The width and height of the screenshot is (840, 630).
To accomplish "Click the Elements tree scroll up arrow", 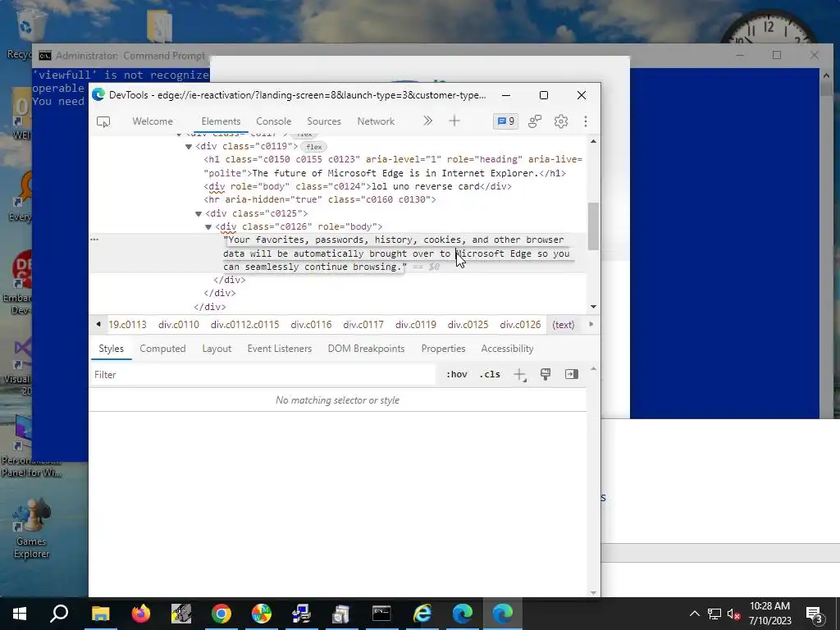I will [x=594, y=141].
